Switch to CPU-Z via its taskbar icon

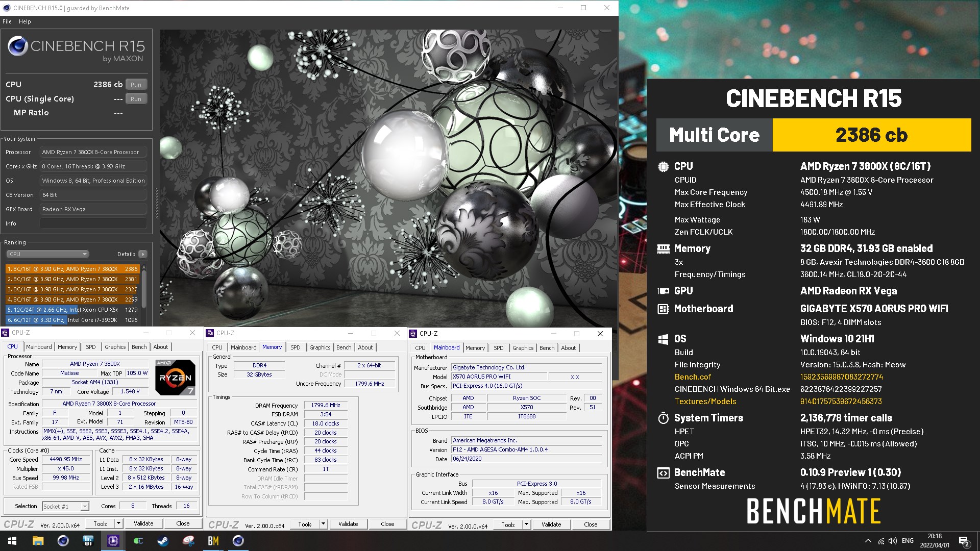click(x=113, y=541)
